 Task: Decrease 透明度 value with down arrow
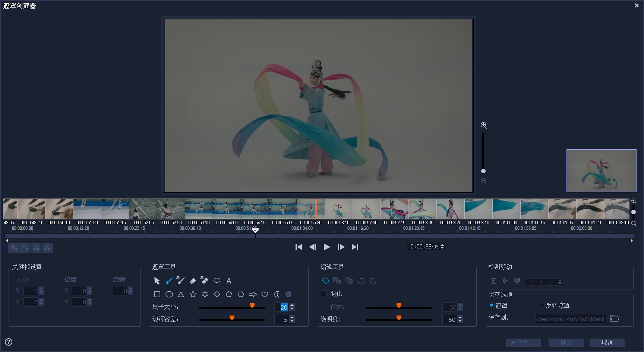click(460, 321)
